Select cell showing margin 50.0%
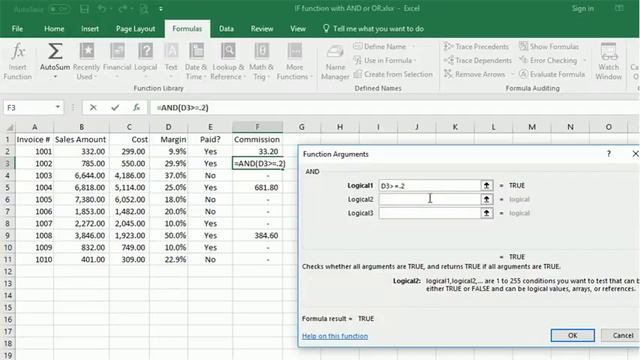Image resolution: width=640 pixels, height=360 pixels. [x=168, y=236]
